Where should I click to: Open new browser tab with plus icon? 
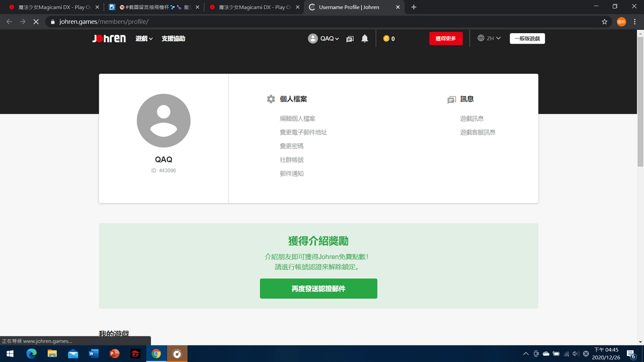414,7
